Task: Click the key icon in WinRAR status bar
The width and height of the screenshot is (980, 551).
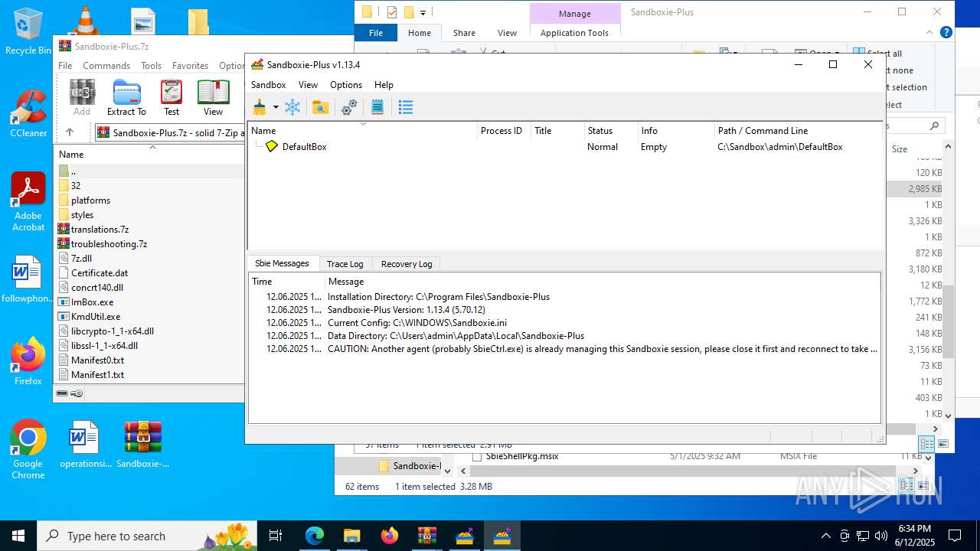Action: coord(77,393)
